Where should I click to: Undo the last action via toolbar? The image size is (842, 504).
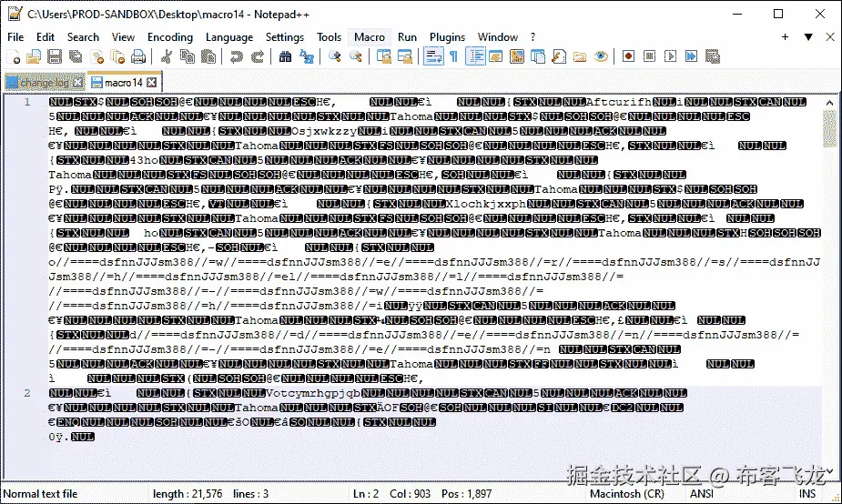[237, 56]
